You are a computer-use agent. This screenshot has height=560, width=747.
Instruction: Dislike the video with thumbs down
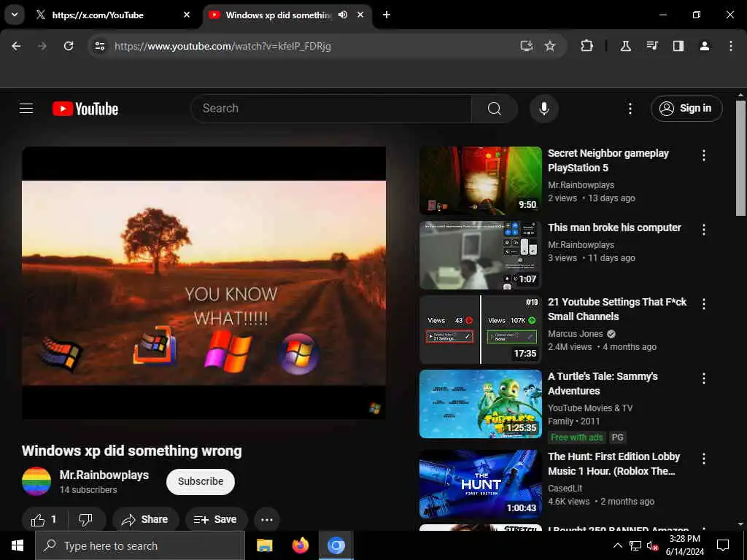click(x=86, y=519)
